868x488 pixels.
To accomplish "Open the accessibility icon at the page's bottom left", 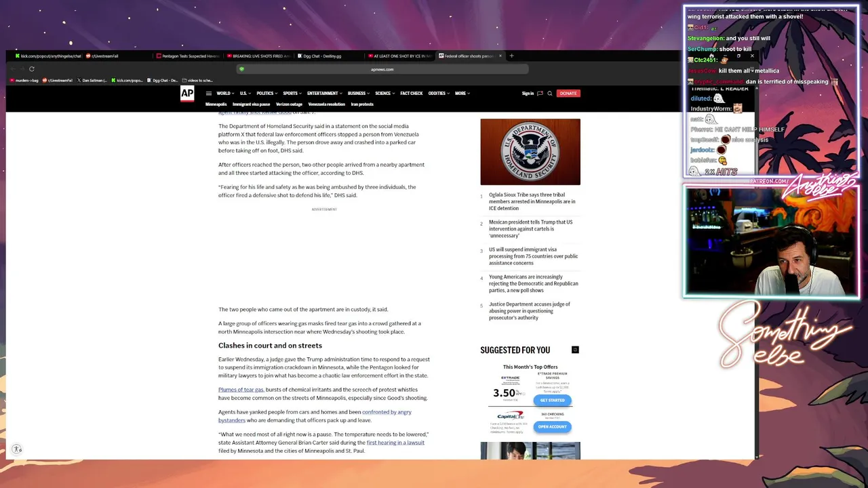I will click(17, 449).
